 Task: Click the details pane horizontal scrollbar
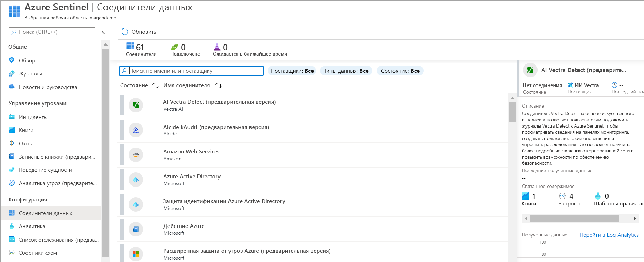[574, 218]
